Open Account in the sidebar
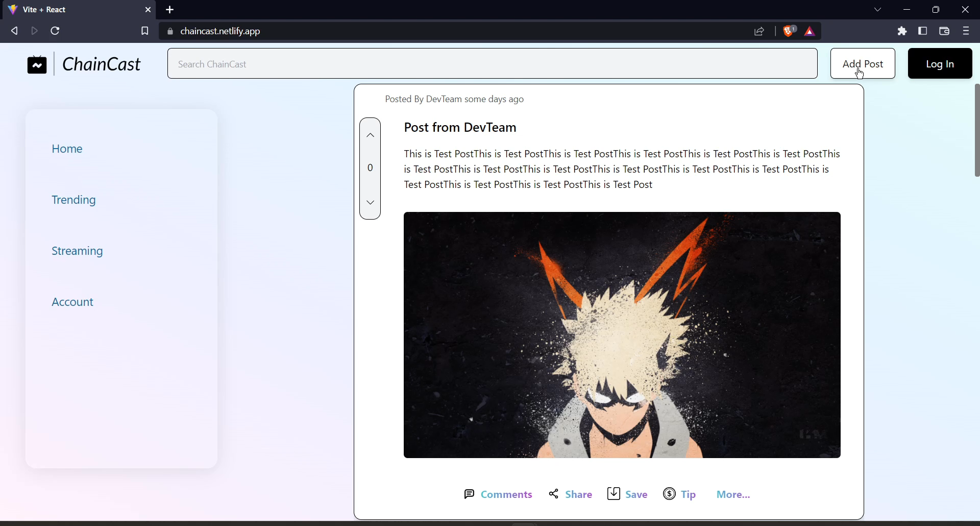Screen dimensions: 980x526 [x=72, y=302]
